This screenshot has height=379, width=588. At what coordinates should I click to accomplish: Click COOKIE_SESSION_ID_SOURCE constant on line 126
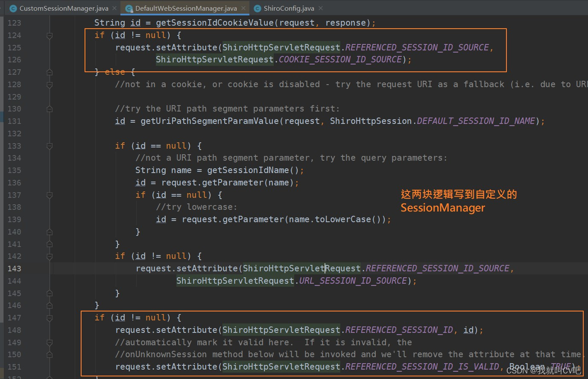pos(340,60)
